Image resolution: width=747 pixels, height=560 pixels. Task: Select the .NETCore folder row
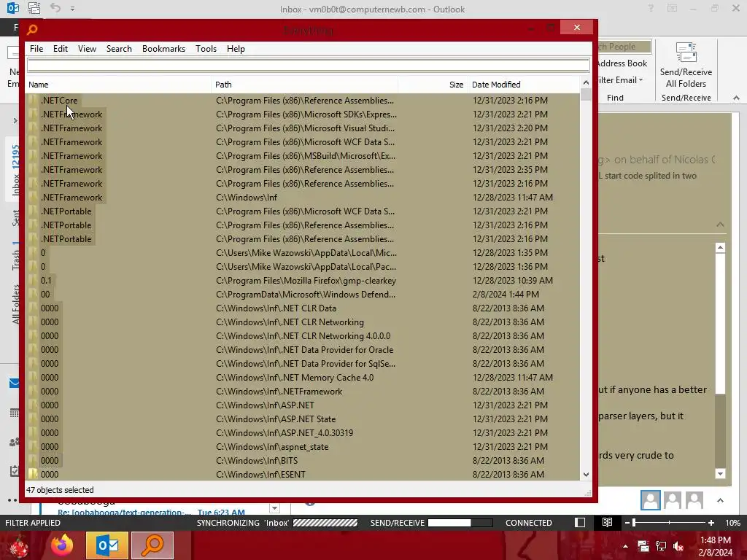303,101
